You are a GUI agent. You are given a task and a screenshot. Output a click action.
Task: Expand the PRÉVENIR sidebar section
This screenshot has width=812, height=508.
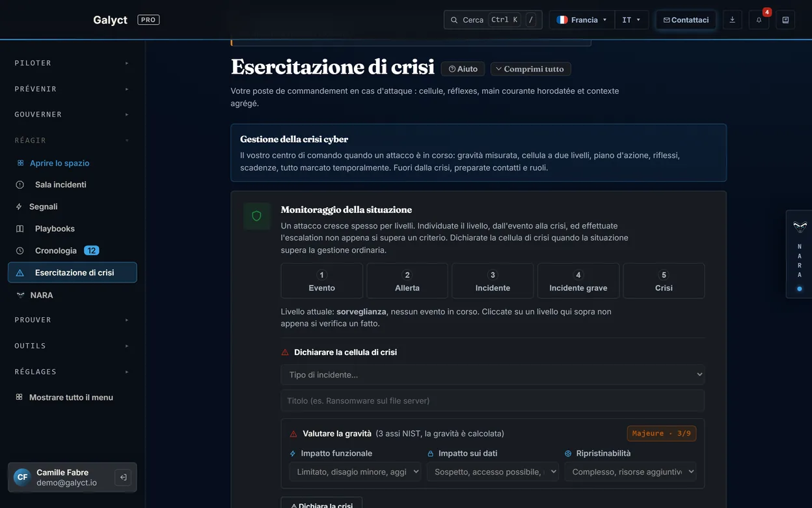click(72, 89)
